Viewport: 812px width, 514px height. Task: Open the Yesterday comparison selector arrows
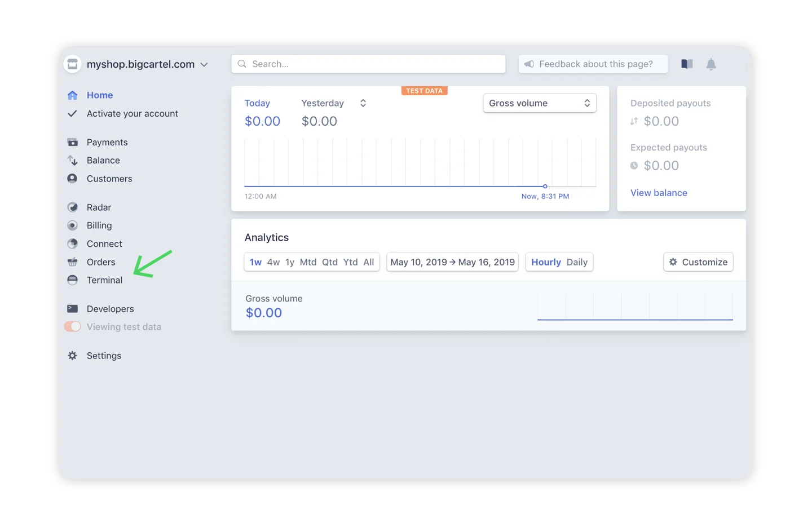pyautogui.click(x=363, y=103)
